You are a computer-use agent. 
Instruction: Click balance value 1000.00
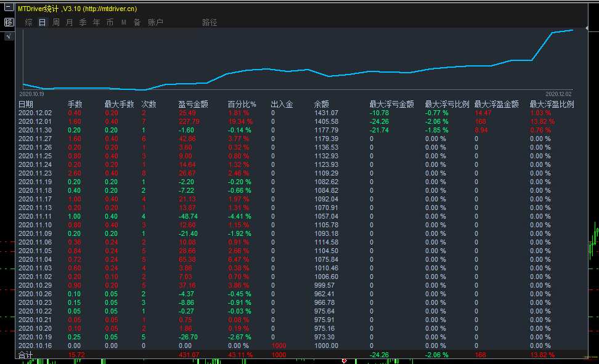(x=326, y=346)
